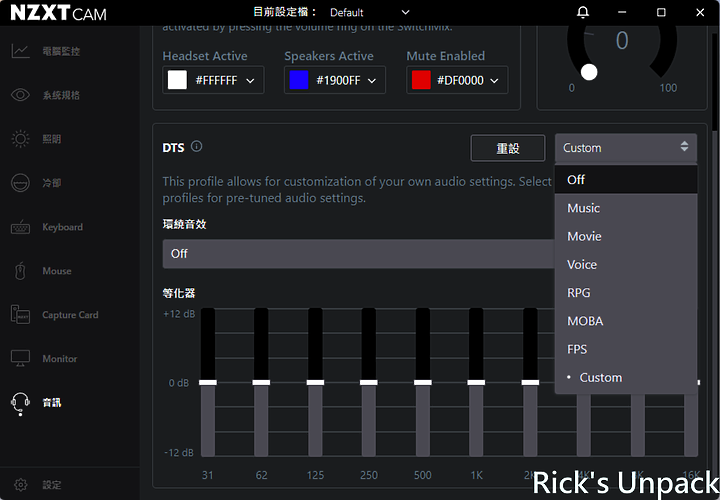Viewport: 720px width, 500px height.
Task: Choose Custom in DTS profile list
Action: [x=626, y=377]
